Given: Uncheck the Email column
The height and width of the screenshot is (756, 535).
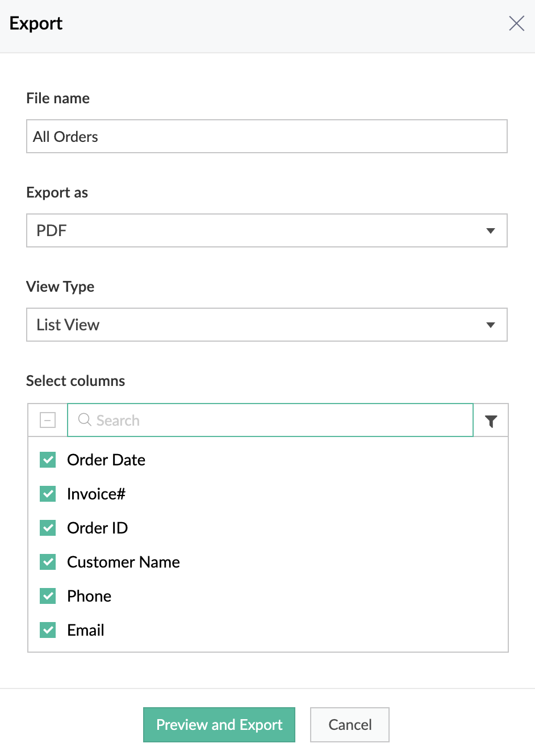Looking at the screenshot, I should (x=48, y=630).
